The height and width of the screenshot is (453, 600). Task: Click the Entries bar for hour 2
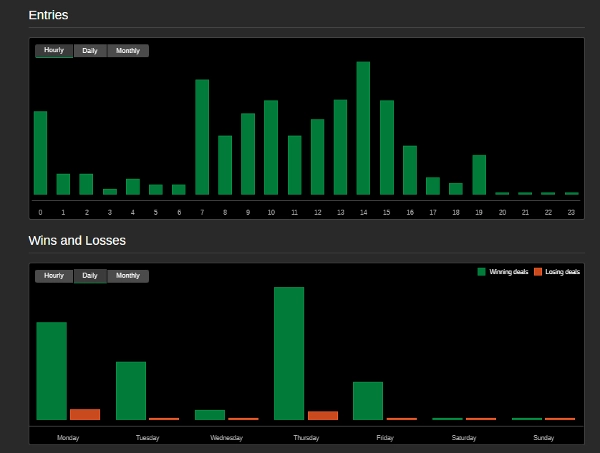point(86,184)
